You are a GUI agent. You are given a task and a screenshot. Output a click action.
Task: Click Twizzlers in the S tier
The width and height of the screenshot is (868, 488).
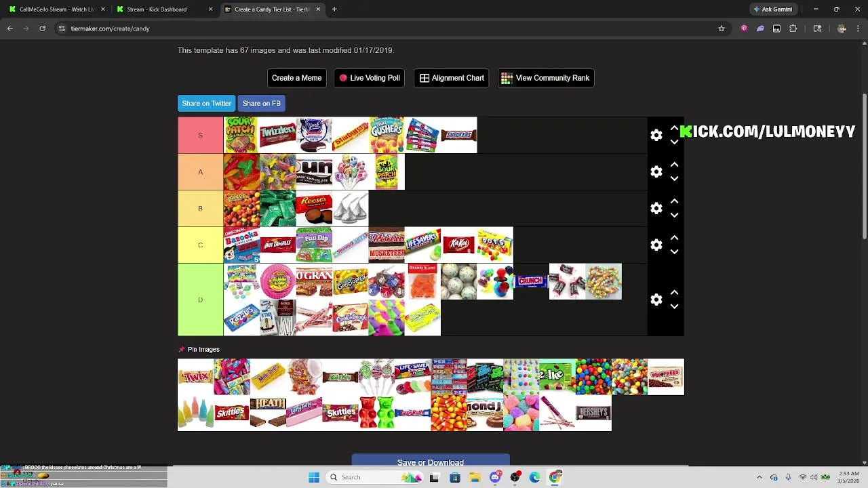[277, 135]
